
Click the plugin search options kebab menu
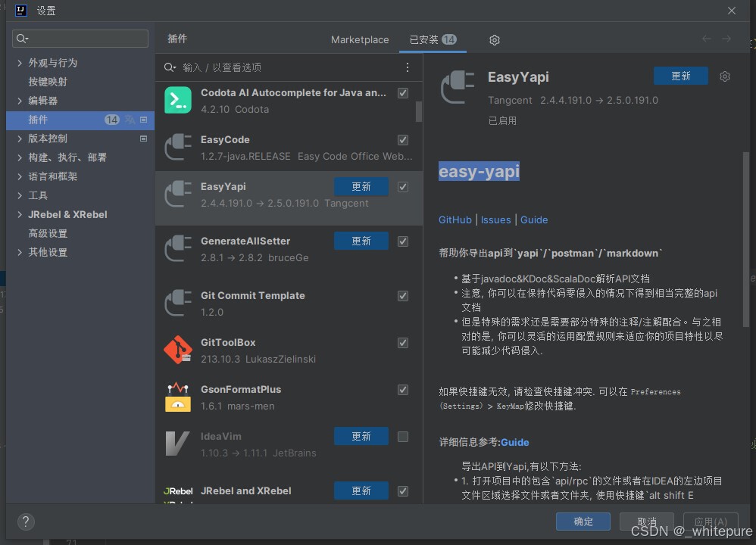point(408,67)
